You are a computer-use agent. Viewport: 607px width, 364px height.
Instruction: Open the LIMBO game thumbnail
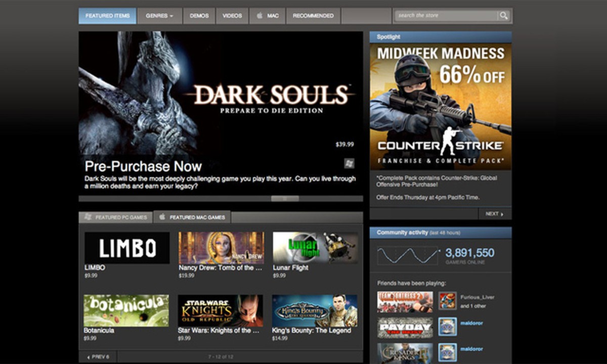click(127, 248)
